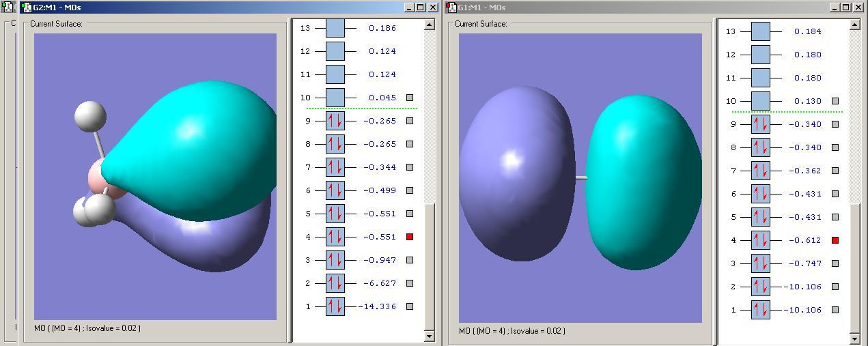Click scroll down arrow in G2:M1 orbital list
This screenshot has height=346, width=868.
tap(430, 336)
